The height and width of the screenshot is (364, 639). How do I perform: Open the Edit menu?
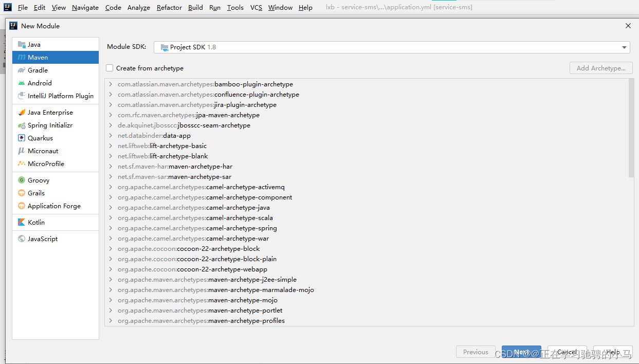(40, 7)
